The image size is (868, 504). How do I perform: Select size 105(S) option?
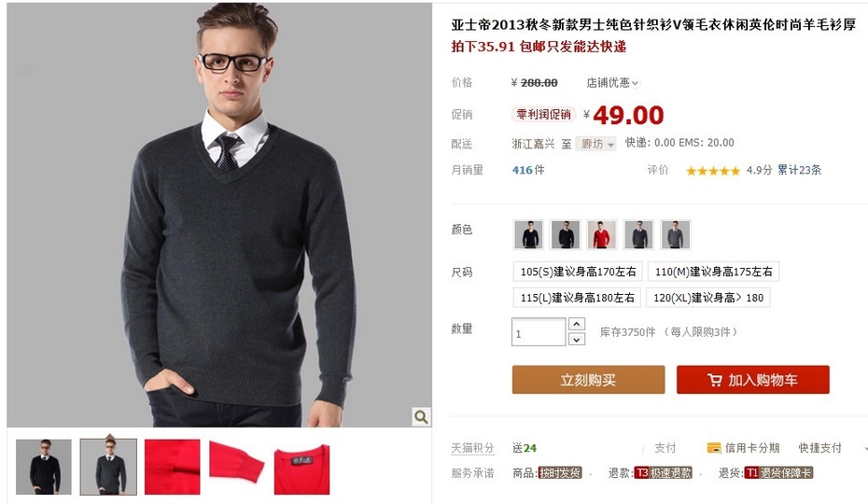(578, 272)
